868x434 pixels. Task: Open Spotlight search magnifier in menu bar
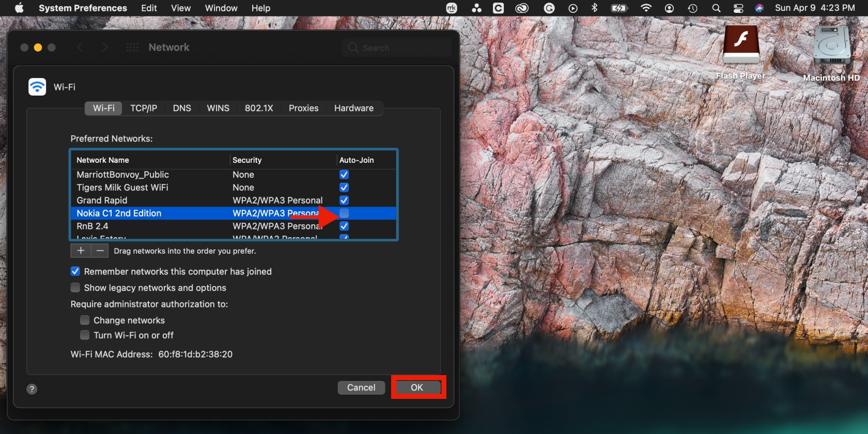716,8
